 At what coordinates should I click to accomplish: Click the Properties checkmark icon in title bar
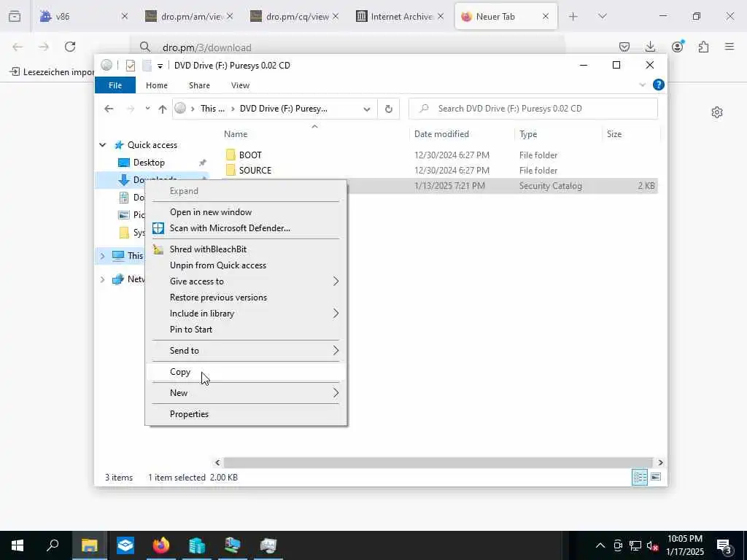coord(131,66)
